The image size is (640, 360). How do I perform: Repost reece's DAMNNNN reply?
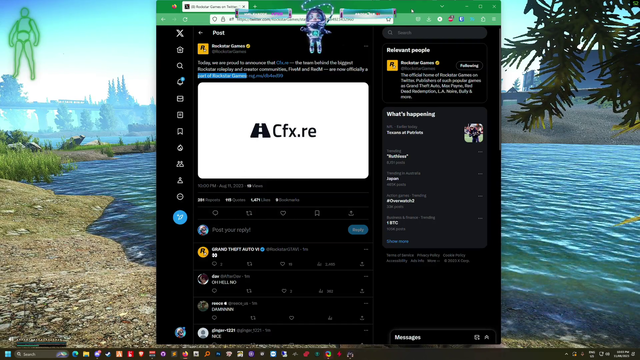coord(253,318)
